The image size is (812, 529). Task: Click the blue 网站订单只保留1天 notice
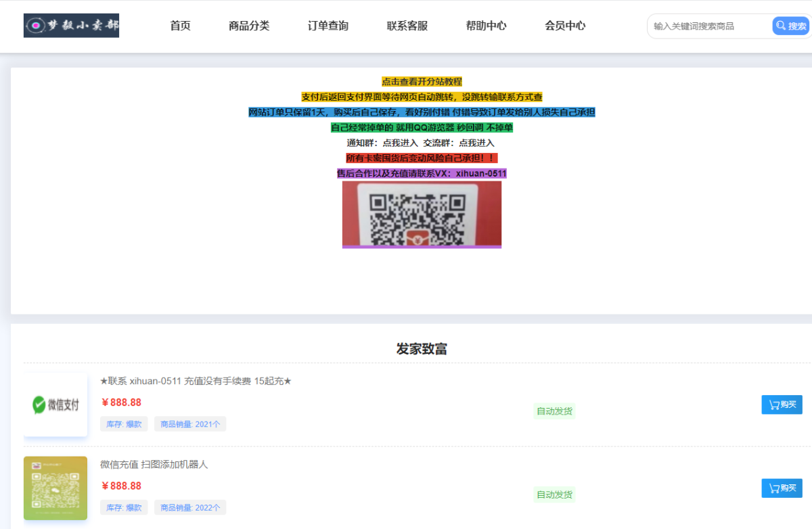422,112
